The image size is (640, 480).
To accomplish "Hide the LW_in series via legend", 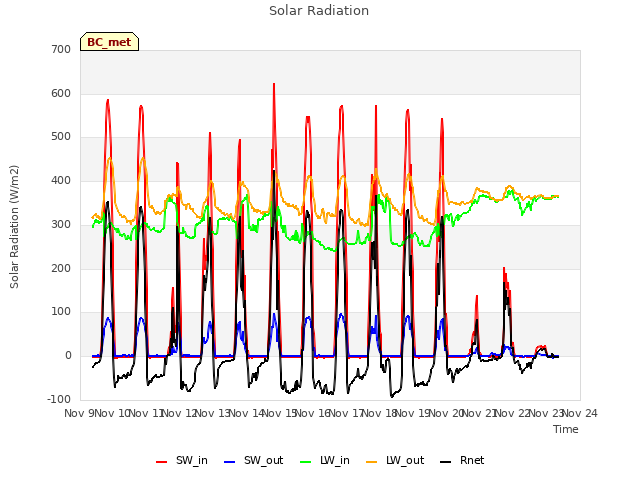I will pos(324,460).
